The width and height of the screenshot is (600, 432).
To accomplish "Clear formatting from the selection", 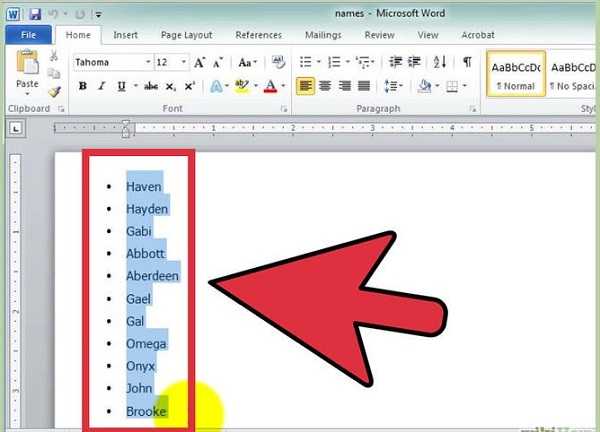I will (x=278, y=62).
